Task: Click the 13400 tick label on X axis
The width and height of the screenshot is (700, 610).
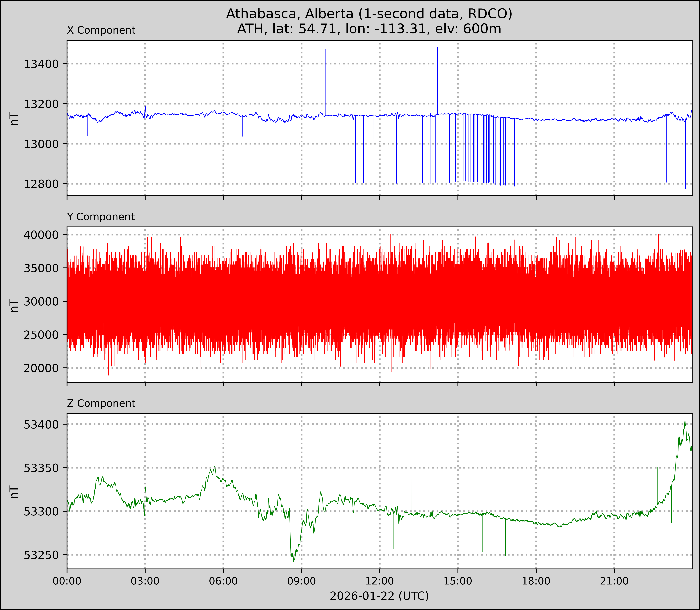Action: point(42,64)
